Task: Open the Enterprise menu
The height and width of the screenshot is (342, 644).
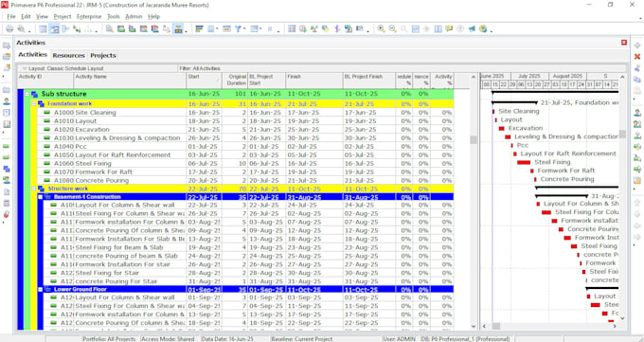Action: pyautogui.click(x=89, y=16)
